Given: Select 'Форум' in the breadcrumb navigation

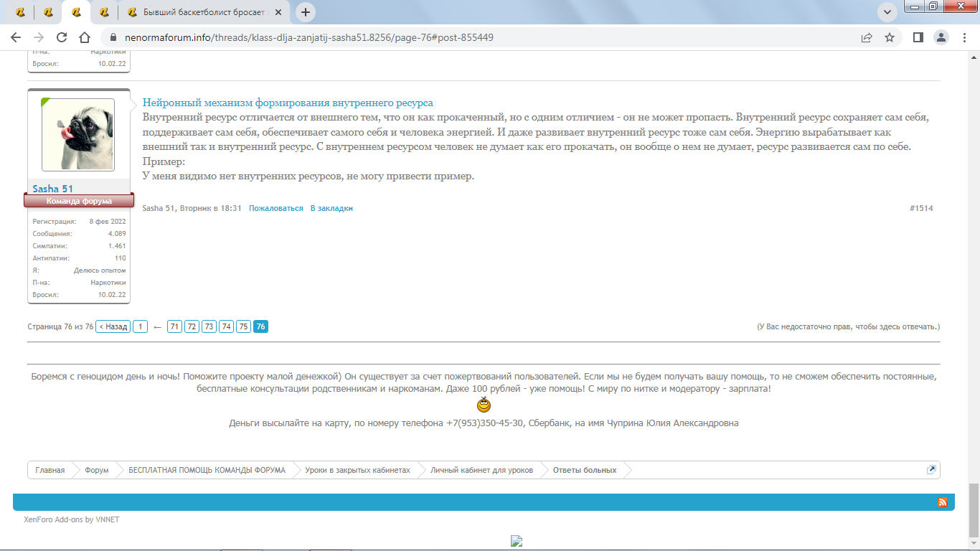Looking at the screenshot, I should click(96, 470).
